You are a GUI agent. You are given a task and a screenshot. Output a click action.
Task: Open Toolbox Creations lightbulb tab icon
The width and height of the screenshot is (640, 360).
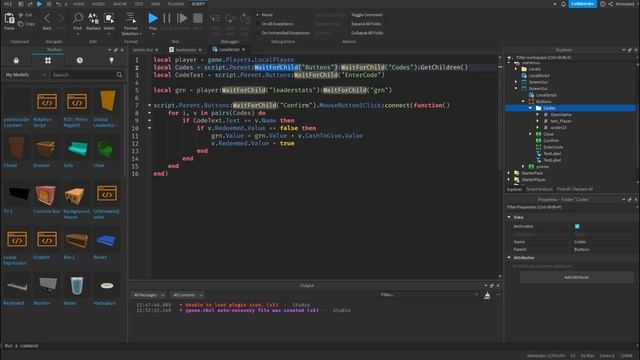point(111,60)
